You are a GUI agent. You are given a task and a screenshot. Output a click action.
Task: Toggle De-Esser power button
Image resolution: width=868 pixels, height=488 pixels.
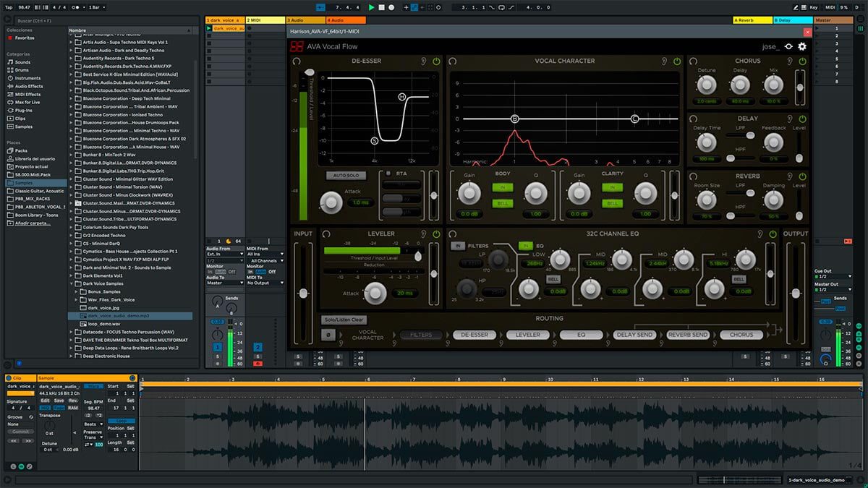click(436, 61)
